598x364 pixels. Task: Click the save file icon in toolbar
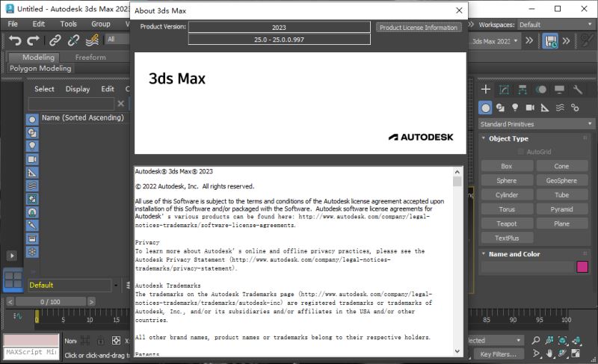coord(550,41)
